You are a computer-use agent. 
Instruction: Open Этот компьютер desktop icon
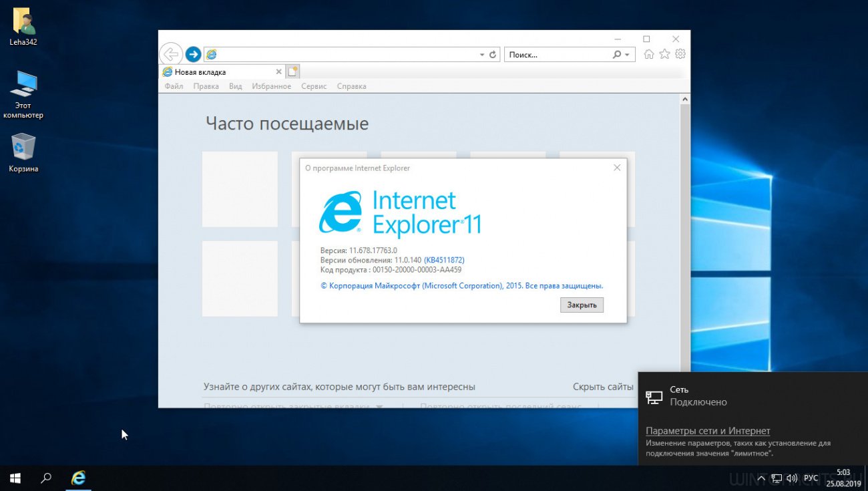[23, 94]
